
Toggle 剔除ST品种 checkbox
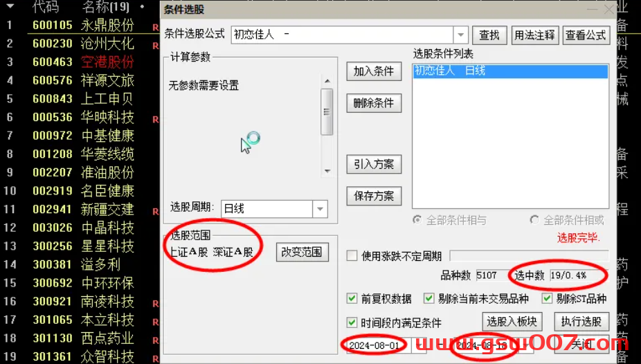tap(547, 299)
